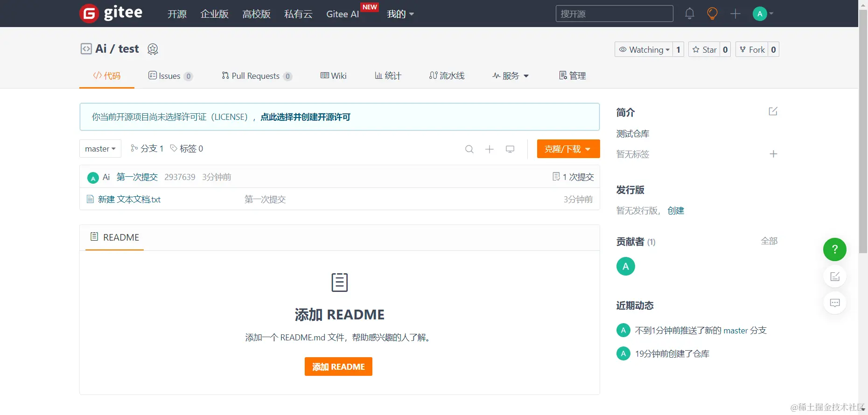
Task: Open the Wiki tab
Action: 333,76
